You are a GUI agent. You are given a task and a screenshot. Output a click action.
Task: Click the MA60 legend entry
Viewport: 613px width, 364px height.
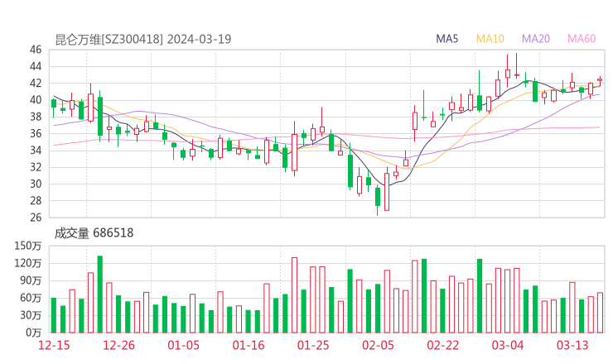tap(582, 39)
